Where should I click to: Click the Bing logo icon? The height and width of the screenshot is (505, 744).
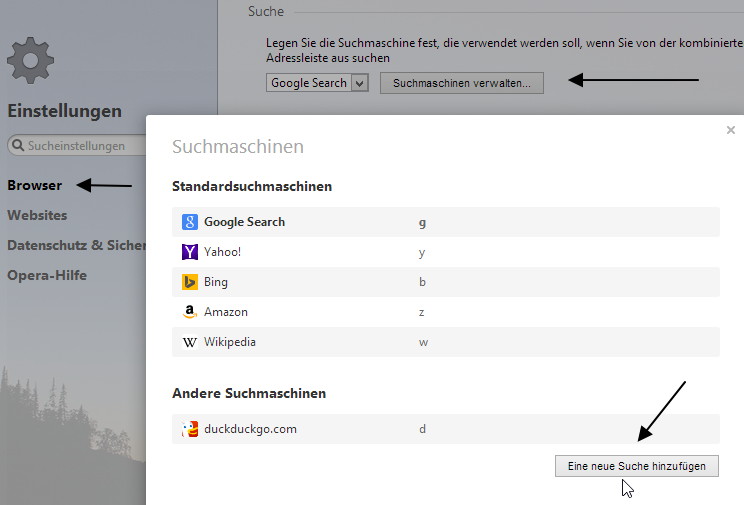[x=190, y=282]
